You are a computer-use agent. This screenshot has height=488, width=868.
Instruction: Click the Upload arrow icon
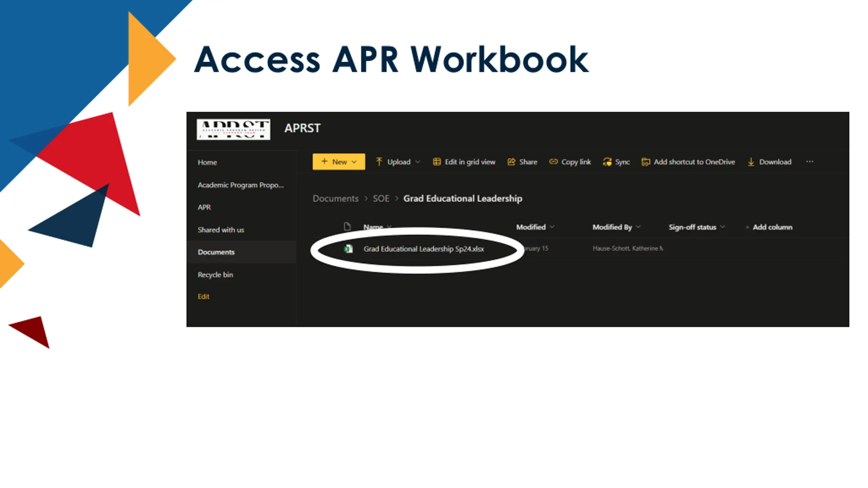pos(379,162)
